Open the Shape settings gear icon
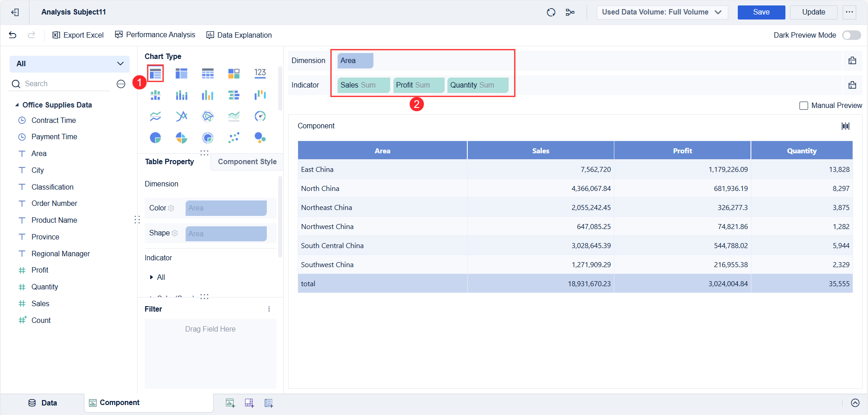This screenshot has height=415, width=868. pos(175,233)
